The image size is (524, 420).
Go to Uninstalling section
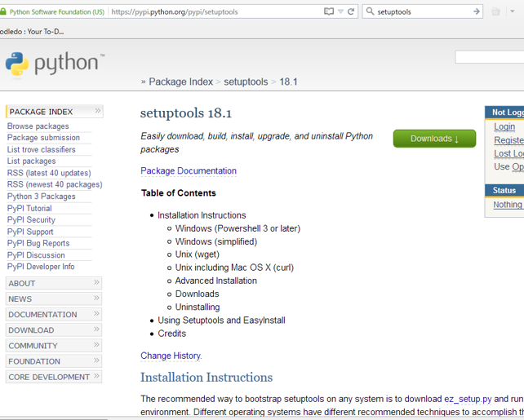pyautogui.click(x=198, y=307)
